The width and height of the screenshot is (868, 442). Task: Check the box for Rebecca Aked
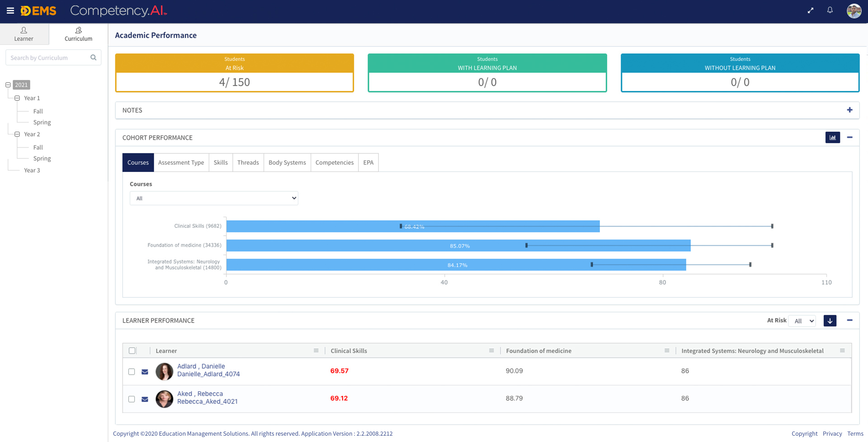pos(132,399)
